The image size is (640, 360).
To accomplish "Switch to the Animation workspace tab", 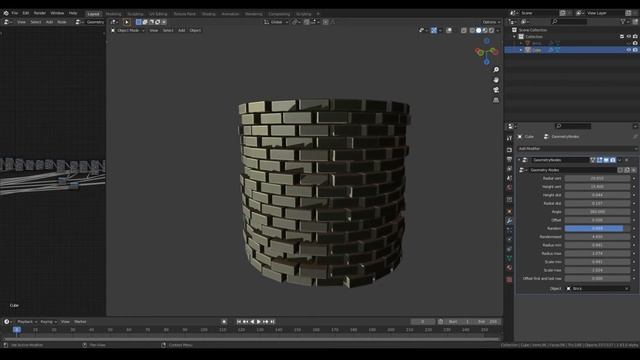I will [230, 14].
